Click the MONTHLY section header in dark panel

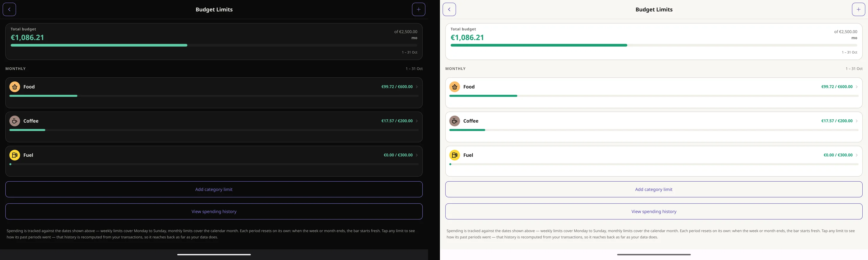(x=15, y=68)
